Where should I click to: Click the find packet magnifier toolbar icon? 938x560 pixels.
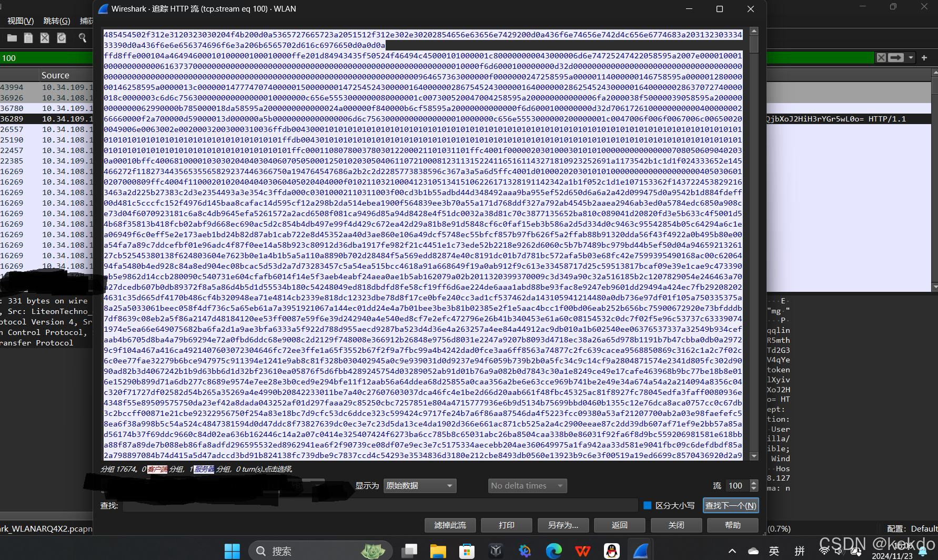click(x=83, y=38)
